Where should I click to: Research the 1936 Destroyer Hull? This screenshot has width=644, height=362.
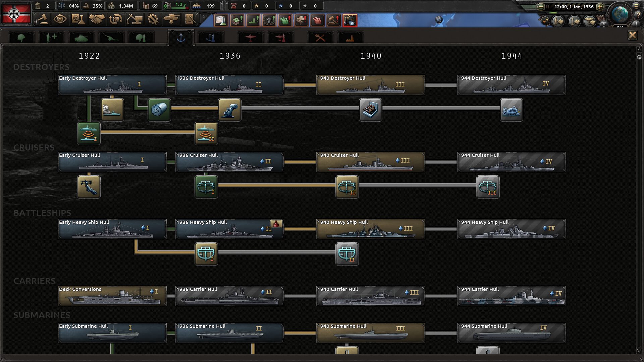[x=230, y=84]
